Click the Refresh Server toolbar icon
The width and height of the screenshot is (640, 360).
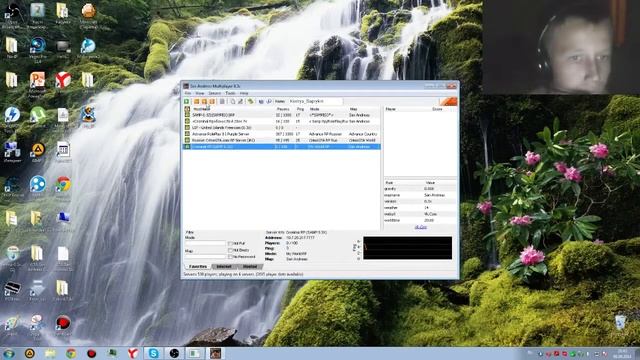click(x=211, y=101)
